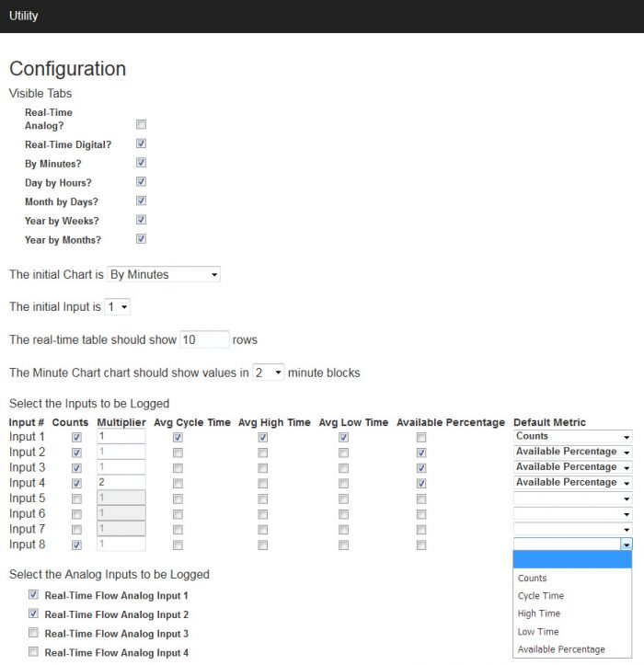Choose Cycle Time in the open dropdown list
Image resolution: width=644 pixels, height=665 pixels.
click(x=540, y=596)
